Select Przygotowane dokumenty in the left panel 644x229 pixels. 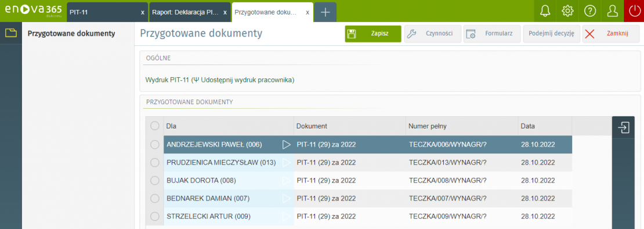(71, 33)
